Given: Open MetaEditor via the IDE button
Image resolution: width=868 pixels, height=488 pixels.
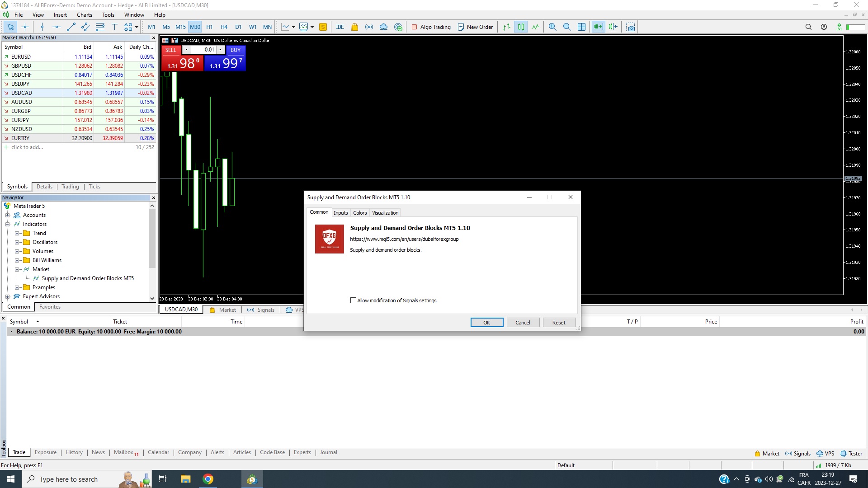Looking at the screenshot, I should click(x=340, y=27).
